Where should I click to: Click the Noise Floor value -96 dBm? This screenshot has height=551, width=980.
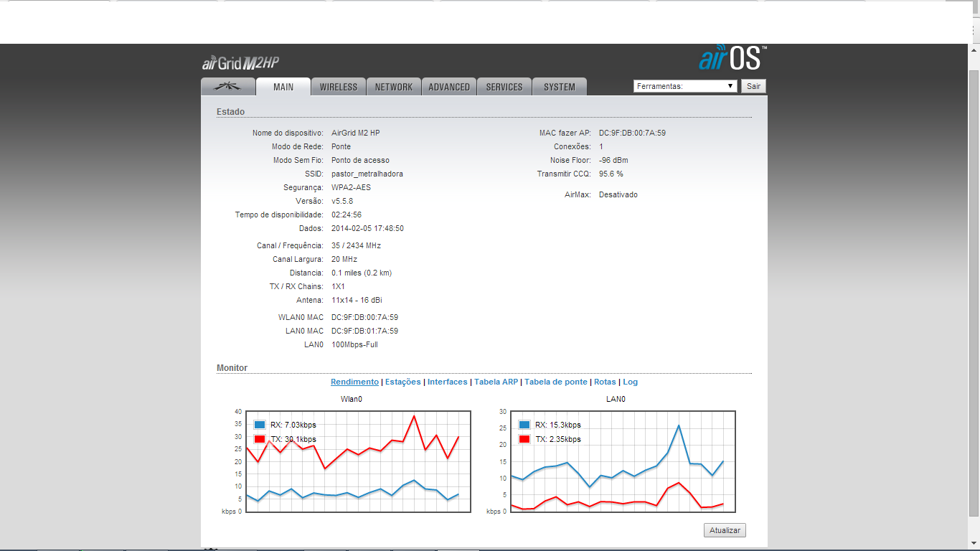point(613,160)
